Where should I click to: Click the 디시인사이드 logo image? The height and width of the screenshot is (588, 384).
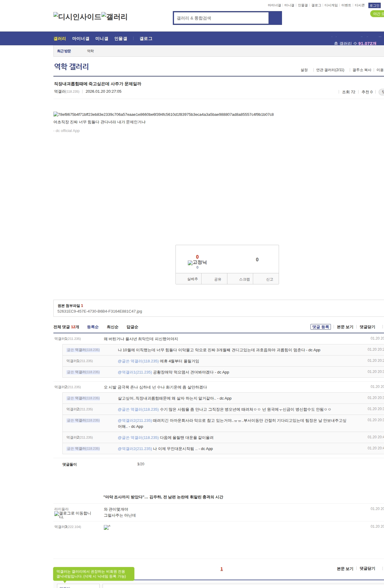(x=77, y=17)
